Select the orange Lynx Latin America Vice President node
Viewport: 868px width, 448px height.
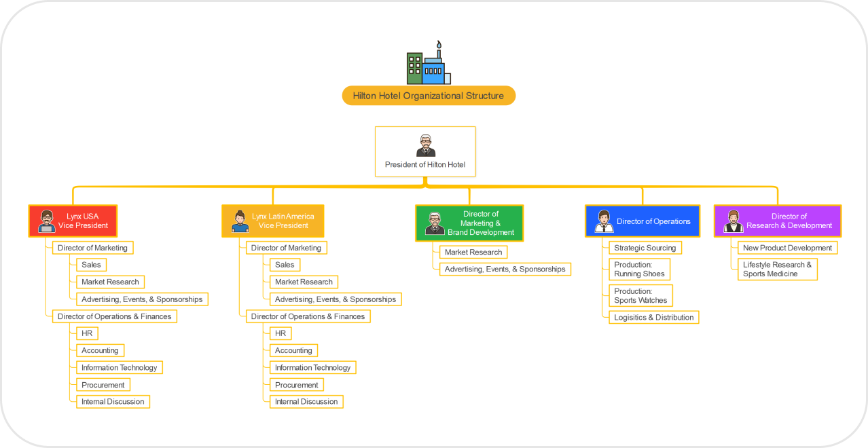pos(273,221)
